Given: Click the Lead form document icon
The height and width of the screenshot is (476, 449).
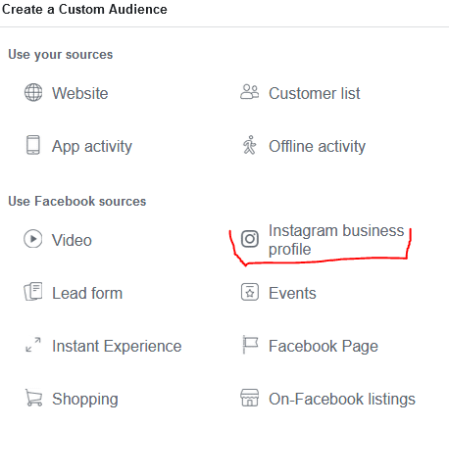Looking at the screenshot, I should pyautogui.click(x=33, y=292).
